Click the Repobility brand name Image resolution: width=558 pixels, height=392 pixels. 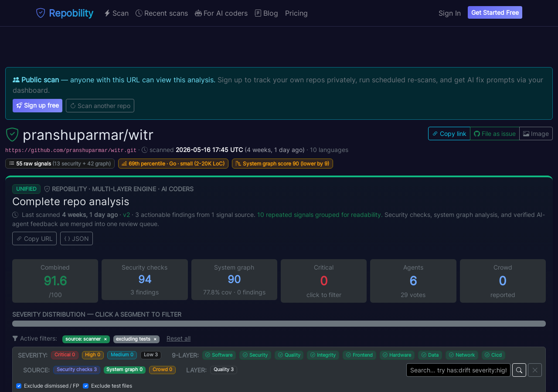pos(71,13)
